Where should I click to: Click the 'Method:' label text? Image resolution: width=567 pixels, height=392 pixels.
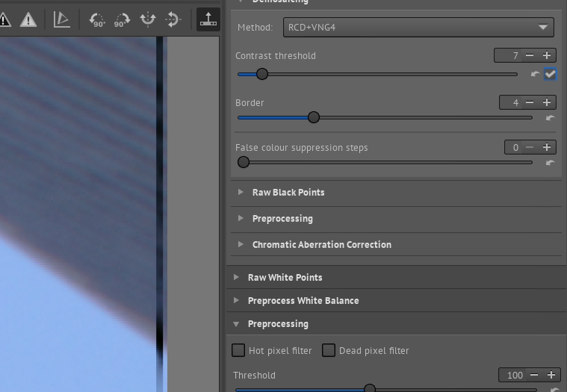[x=255, y=27]
